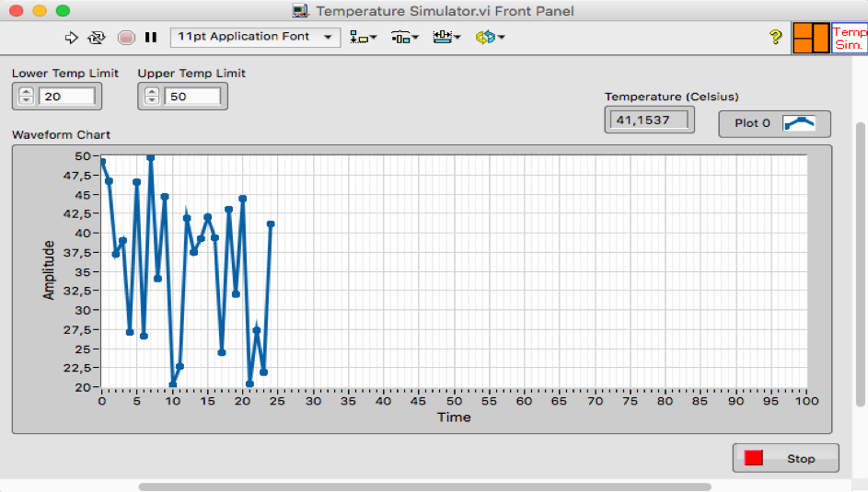
Task: Click the Waveform Chart label
Action: click(61, 135)
